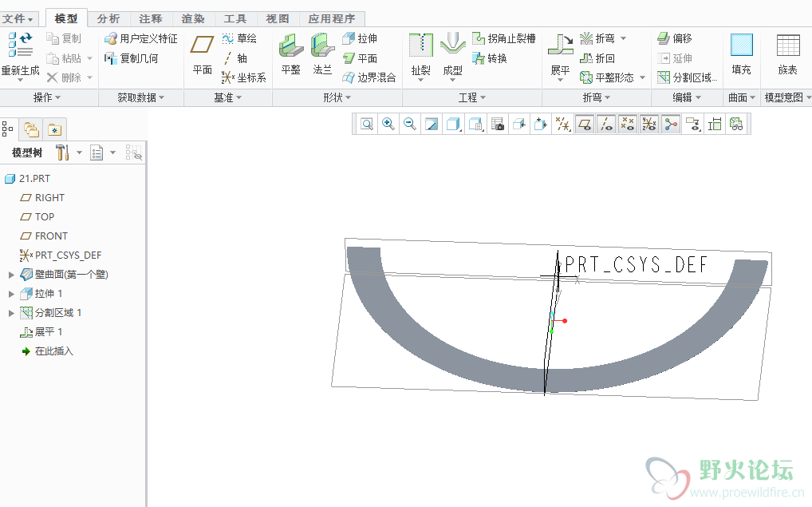Open the favorites tab in navigator
This screenshot has height=507, width=812.
(x=54, y=129)
